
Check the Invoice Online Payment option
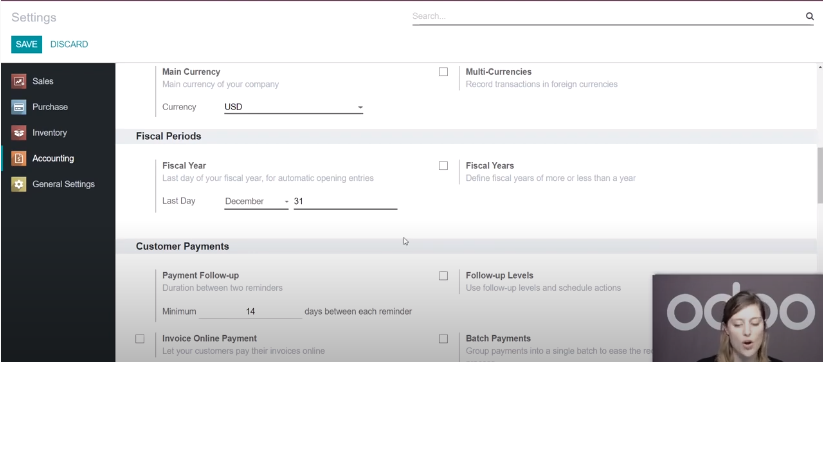point(140,339)
